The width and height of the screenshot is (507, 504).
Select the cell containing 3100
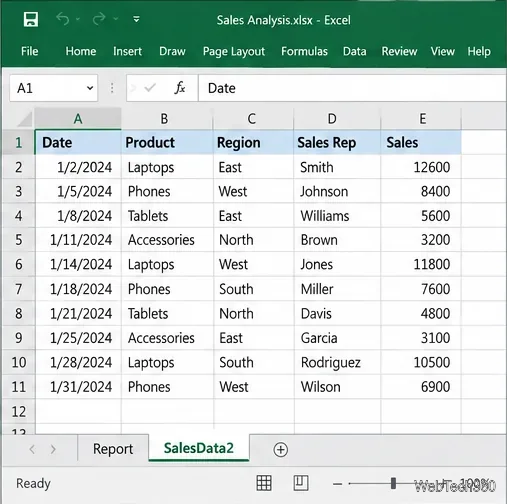tap(421, 338)
